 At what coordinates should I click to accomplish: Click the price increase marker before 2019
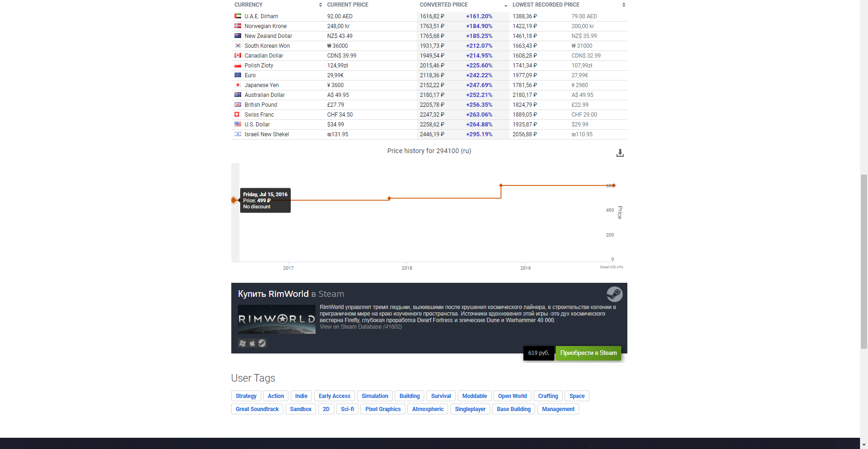[501, 185]
